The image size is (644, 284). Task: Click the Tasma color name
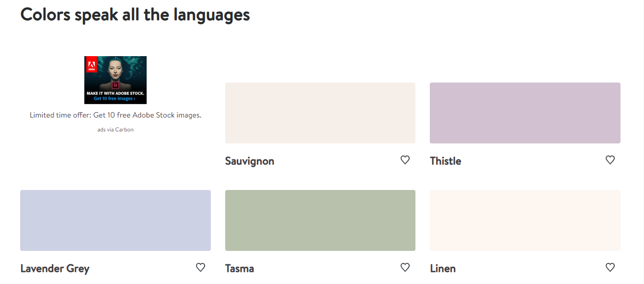coord(240,269)
